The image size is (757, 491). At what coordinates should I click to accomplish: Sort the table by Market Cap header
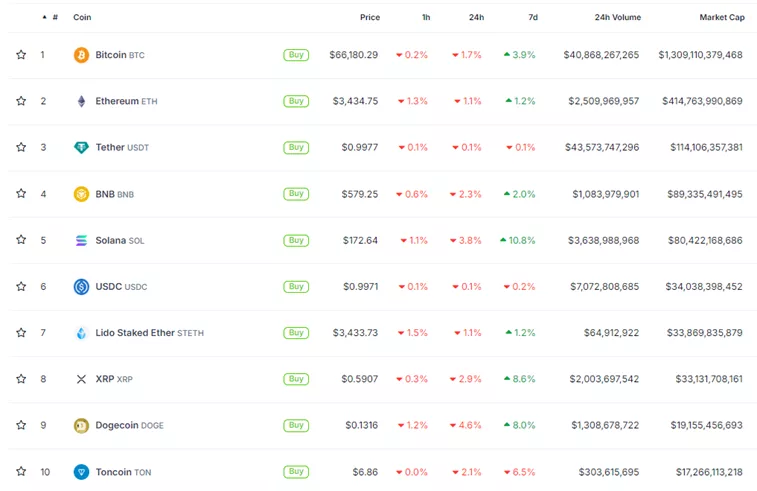[x=721, y=17]
